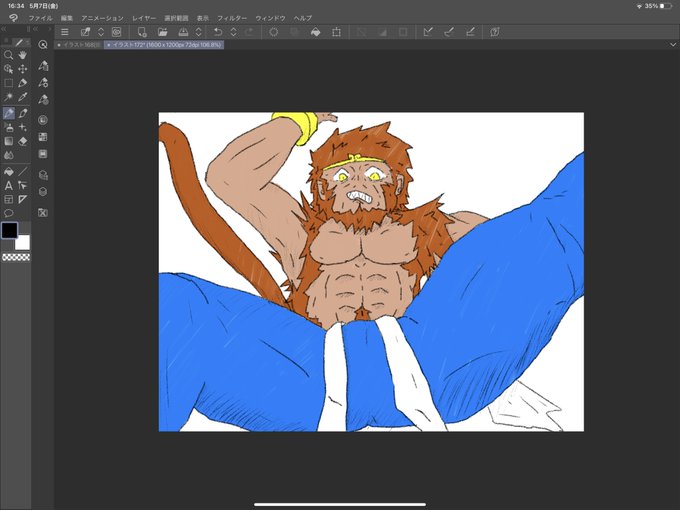Click the Undo arrow
Viewport: 680px width, 510px height.
218,32
